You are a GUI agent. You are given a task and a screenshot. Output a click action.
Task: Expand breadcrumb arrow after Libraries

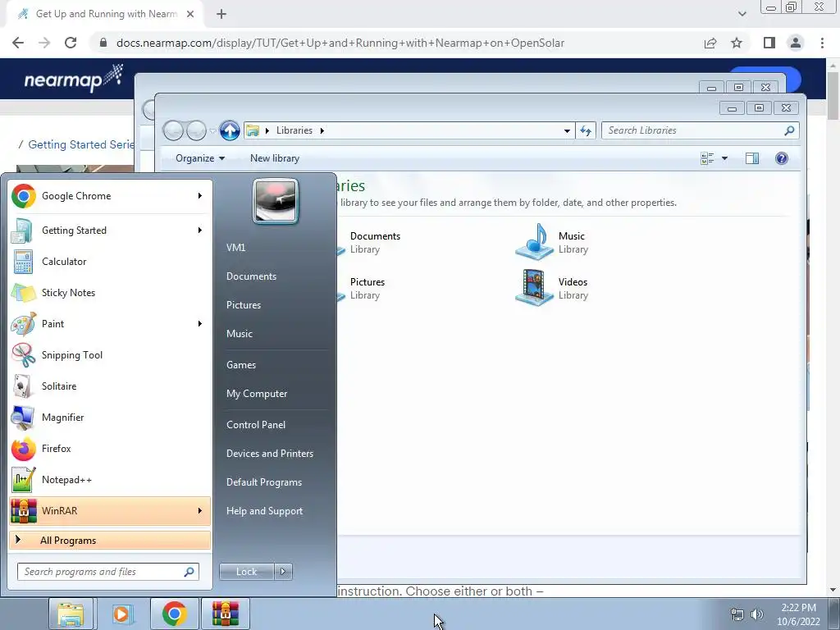322,130
